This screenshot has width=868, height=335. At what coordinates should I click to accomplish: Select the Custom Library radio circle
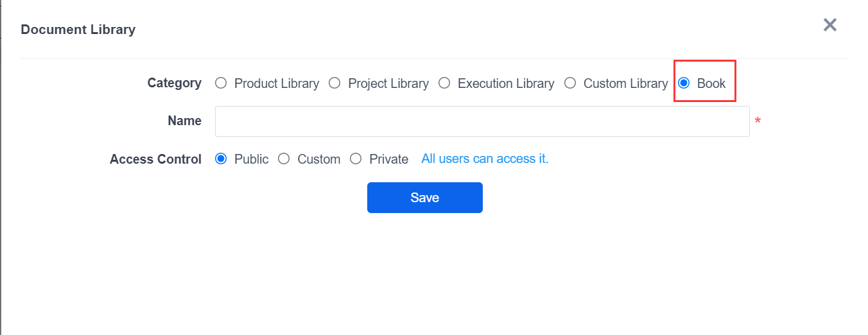tap(570, 83)
